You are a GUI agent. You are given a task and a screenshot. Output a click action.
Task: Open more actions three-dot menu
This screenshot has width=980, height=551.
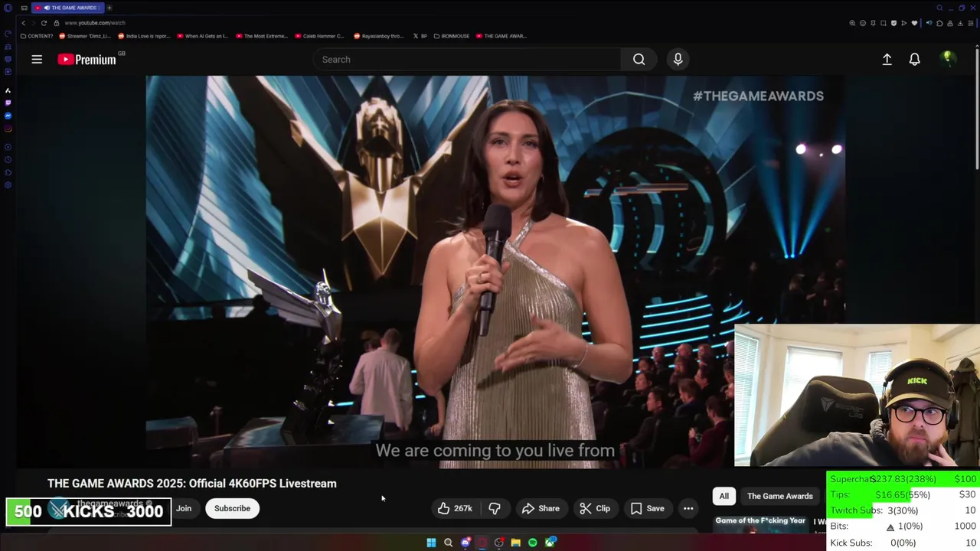tap(688, 508)
